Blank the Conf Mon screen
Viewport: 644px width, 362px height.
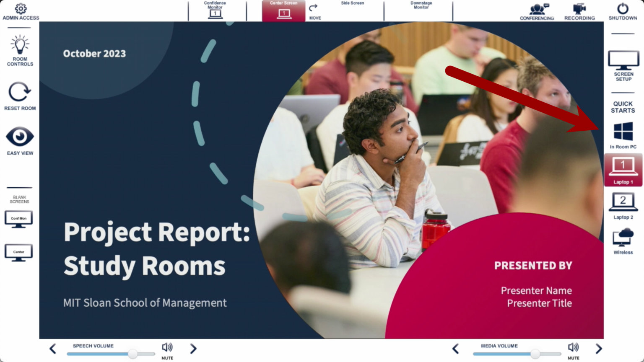18,219
